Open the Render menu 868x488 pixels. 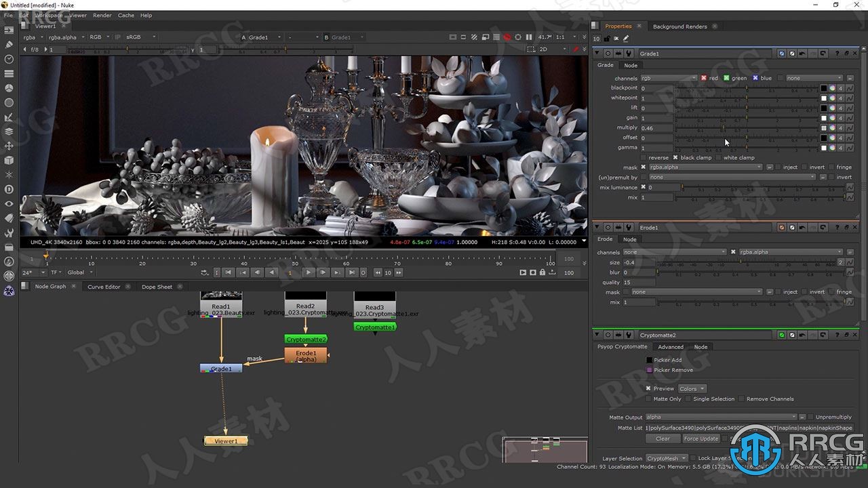click(102, 15)
